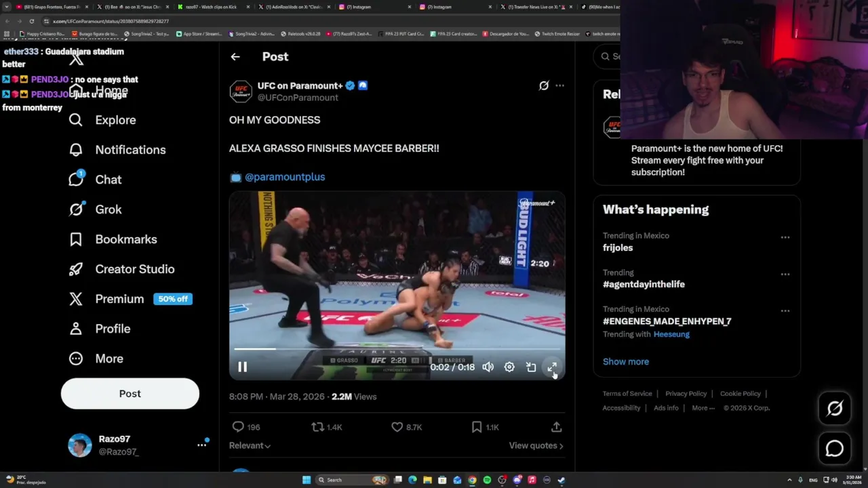Open View quotes for this post
The height and width of the screenshot is (488, 868).
coord(536,445)
